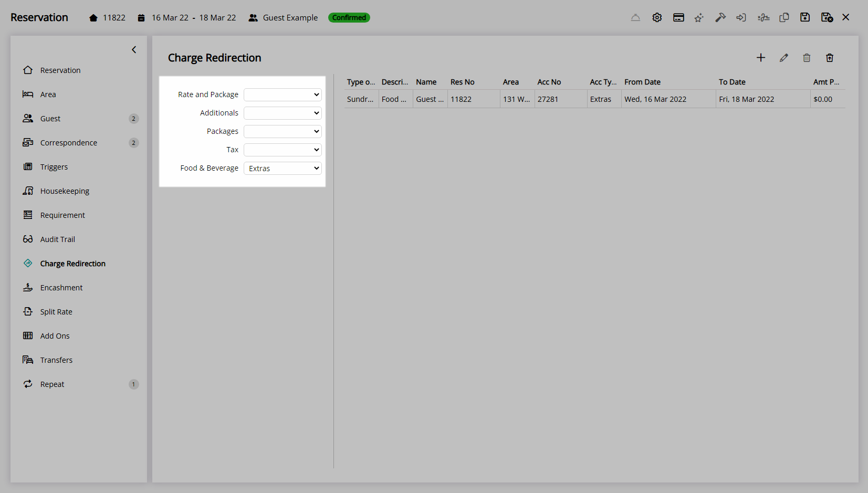Select the cell 'Fri, 18 Mar 2022'
Viewport: 868px width, 493px height.
click(x=763, y=99)
